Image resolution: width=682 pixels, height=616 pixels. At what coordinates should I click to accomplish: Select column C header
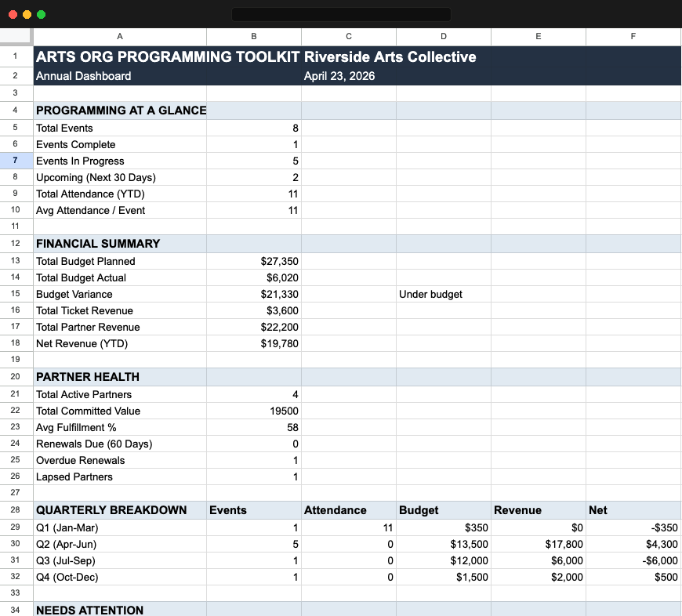coord(349,37)
